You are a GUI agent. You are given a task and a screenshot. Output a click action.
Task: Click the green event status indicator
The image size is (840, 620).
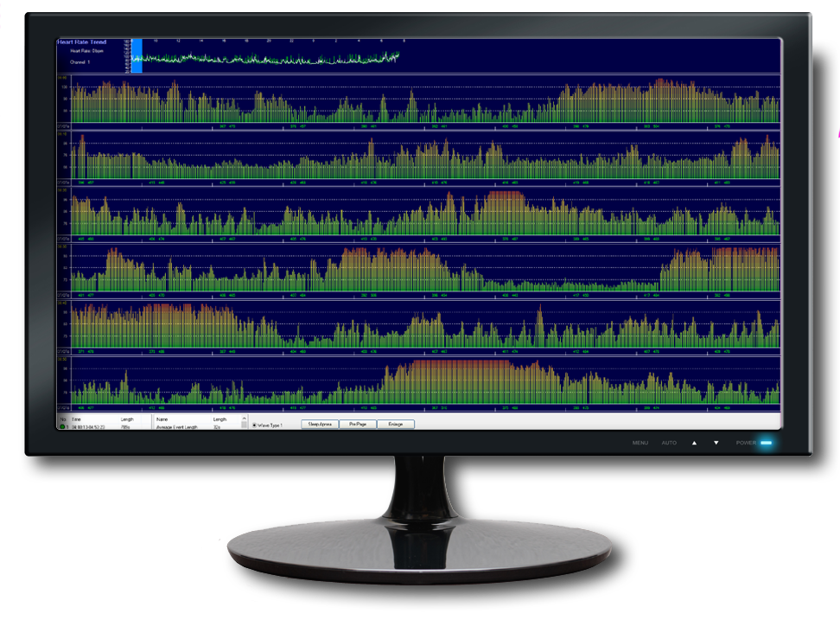click(x=63, y=427)
